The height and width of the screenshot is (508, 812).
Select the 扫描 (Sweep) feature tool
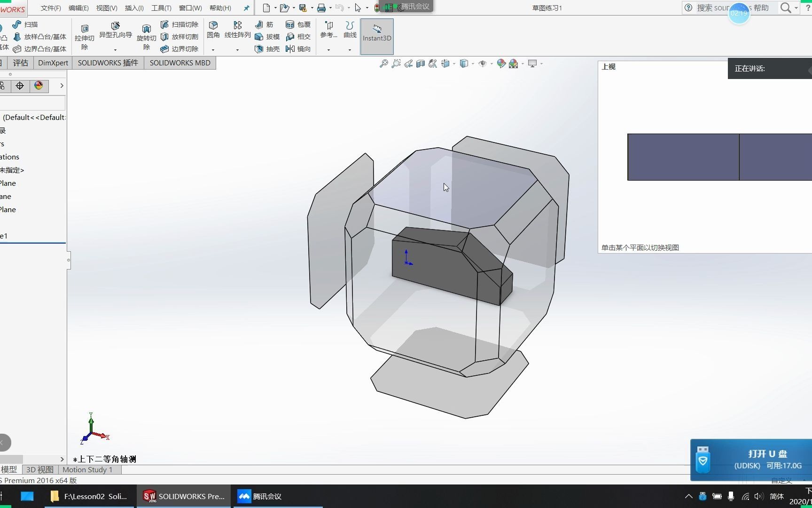click(x=25, y=24)
